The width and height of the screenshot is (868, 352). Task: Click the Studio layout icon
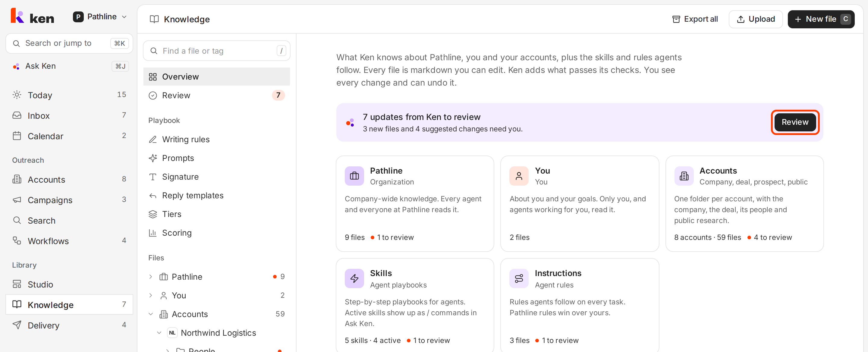click(x=17, y=284)
